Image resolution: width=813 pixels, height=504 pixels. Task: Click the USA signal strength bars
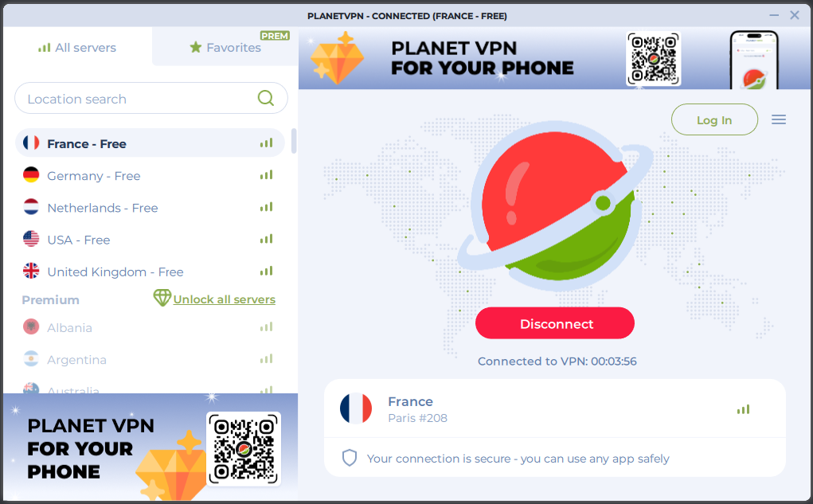coord(266,239)
